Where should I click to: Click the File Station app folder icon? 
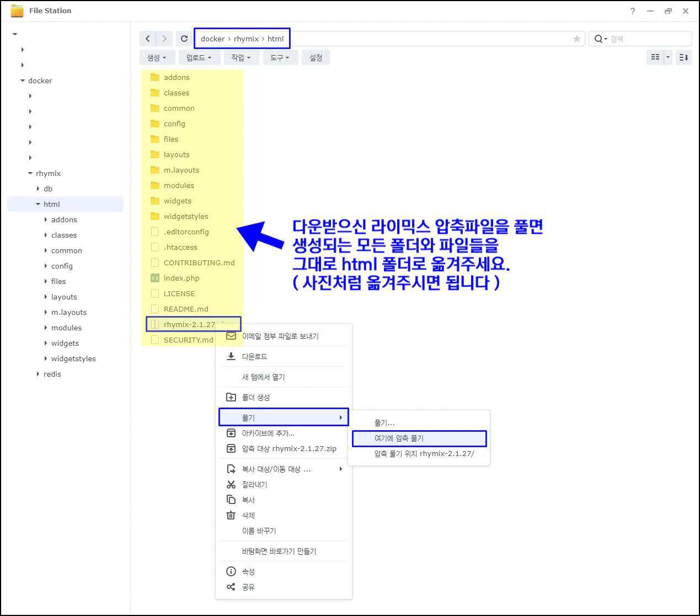click(17, 10)
